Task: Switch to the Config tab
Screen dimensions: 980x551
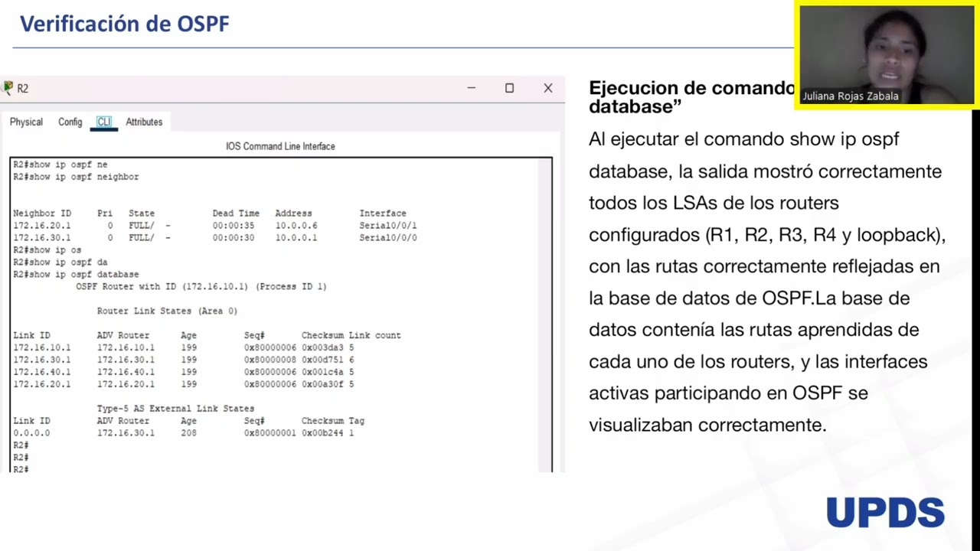Action: click(70, 122)
